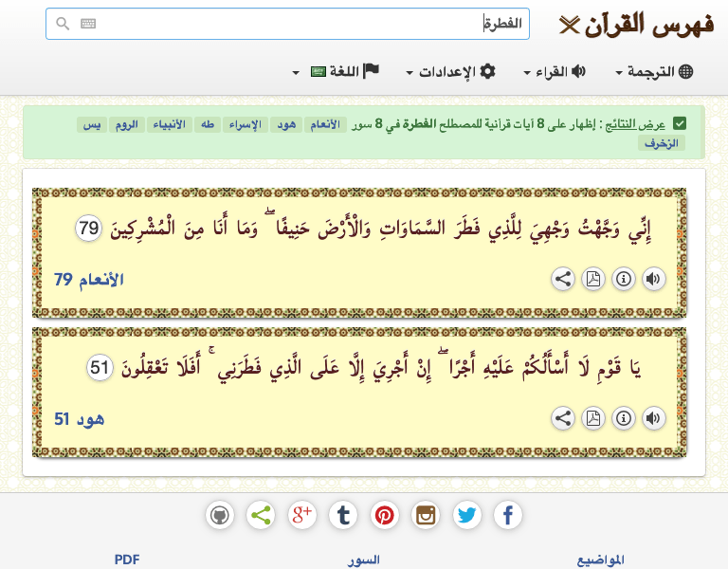The image size is (728, 569).
Task: Show info for verse هود 51
Action: pyautogui.click(x=624, y=418)
